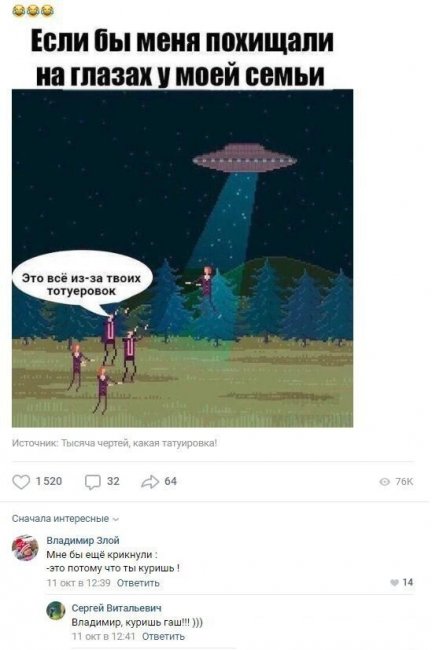Expand the Сначала интересные sorting dropdown
The image size is (432, 650).
[65, 519]
